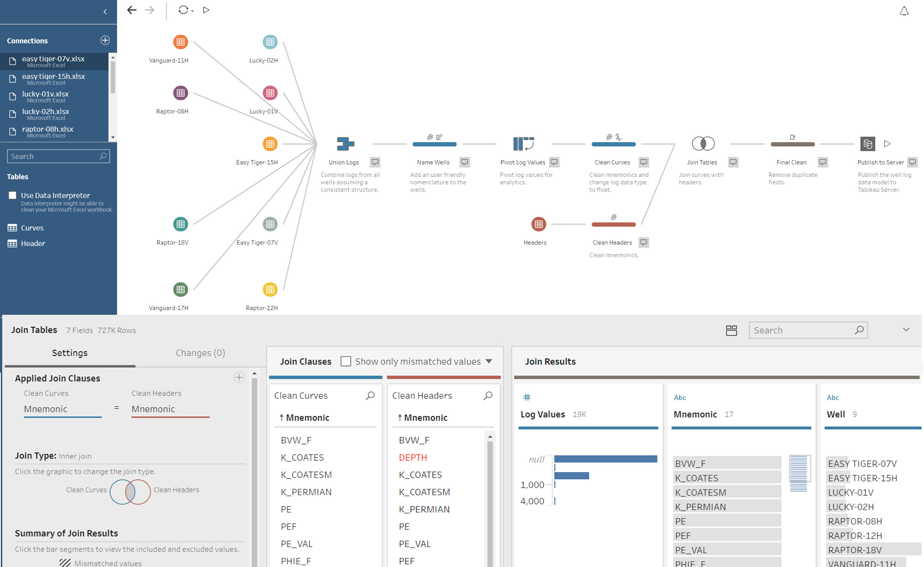The height and width of the screenshot is (567, 924).
Task: Click the run flow play button
Action: 206,10
